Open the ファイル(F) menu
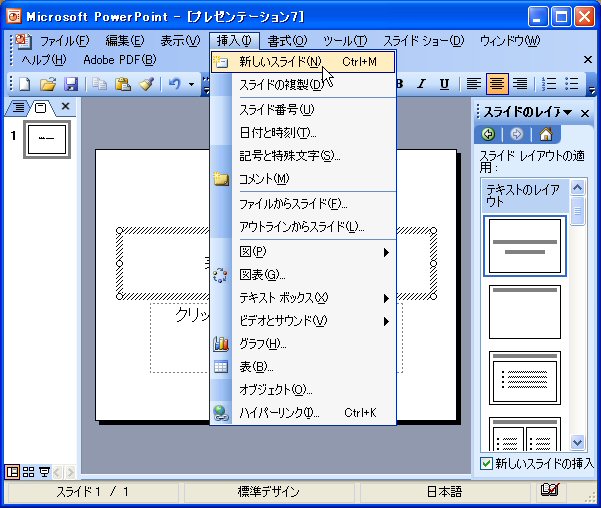 (64, 41)
